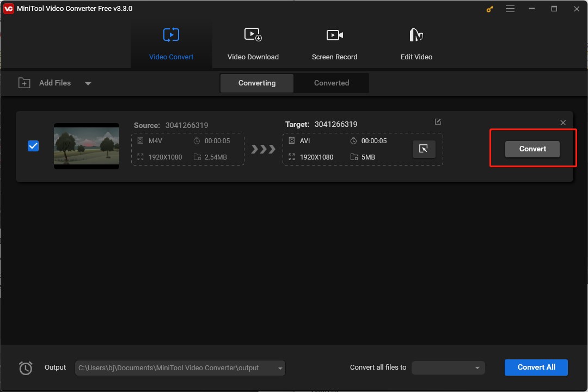Image resolution: width=588 pixels, height=392 pixels.
Task: Open the hamburger menu
Action: coord(510,9)
